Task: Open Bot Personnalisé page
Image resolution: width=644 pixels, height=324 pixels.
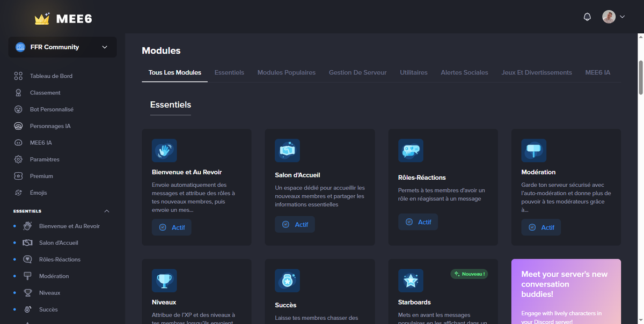Action: pos(52,109)
